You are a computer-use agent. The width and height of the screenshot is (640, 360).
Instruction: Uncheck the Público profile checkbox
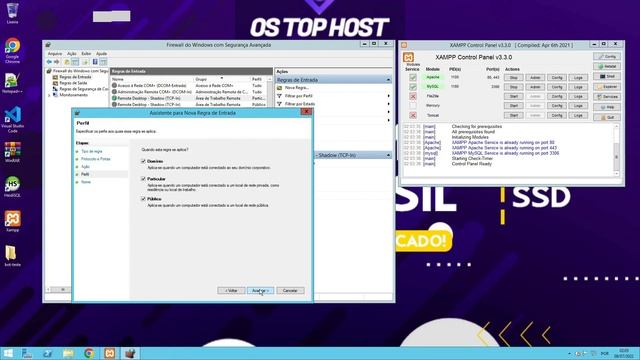click(x=143, y=199)
